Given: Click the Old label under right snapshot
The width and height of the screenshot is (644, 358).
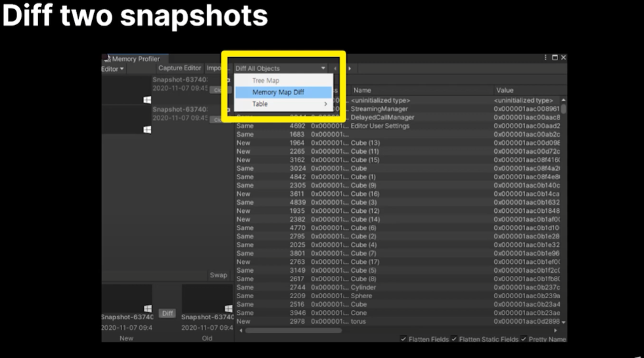Looking at the screenshot, I should tap(207, 338).
